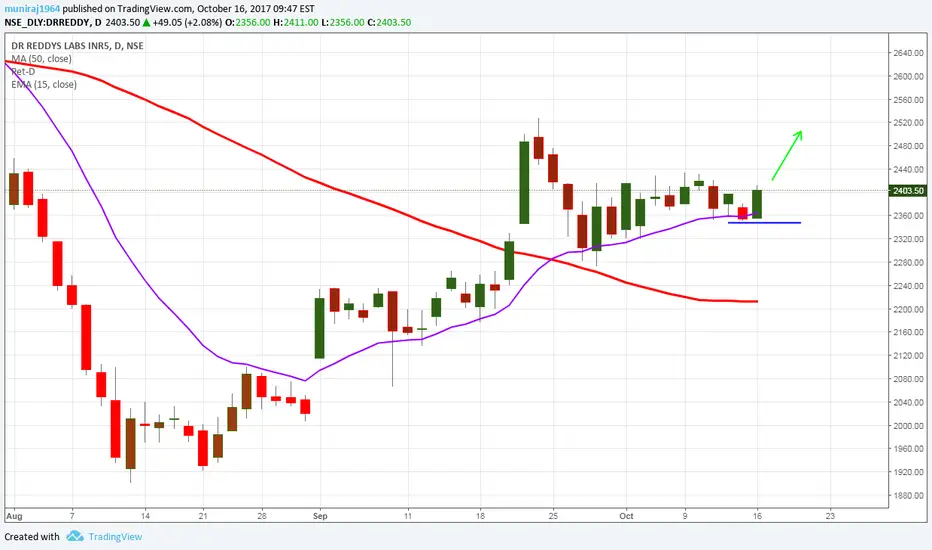Click the latest green candle on October 16
The height and width of the screenshot is (550, 932).
(757, 204)
